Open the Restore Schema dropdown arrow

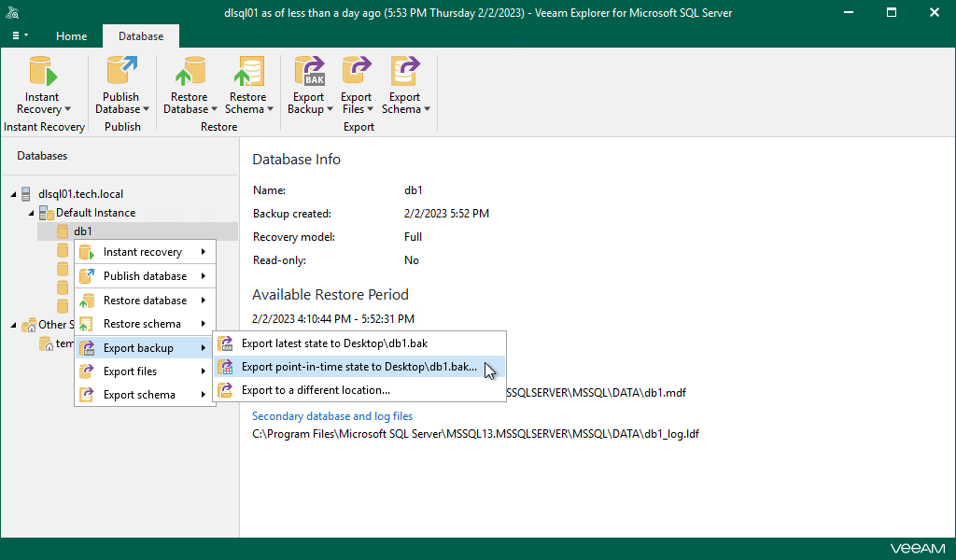click(x=270, y=109)
